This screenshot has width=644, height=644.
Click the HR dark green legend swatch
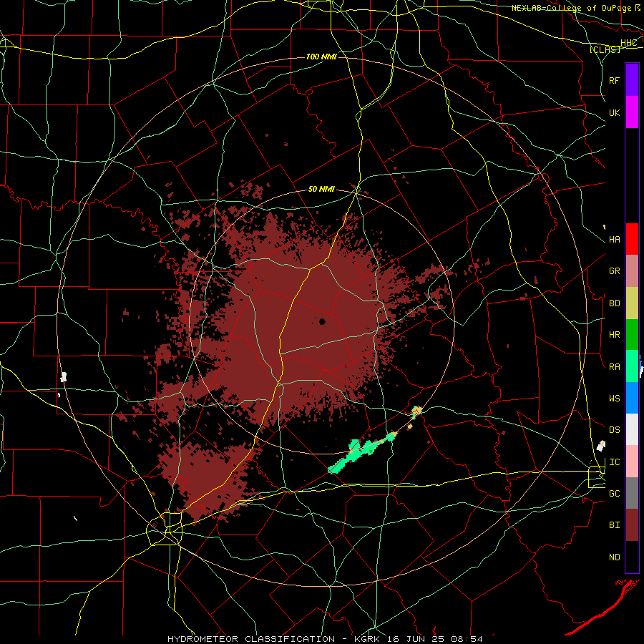click(632, 334)
